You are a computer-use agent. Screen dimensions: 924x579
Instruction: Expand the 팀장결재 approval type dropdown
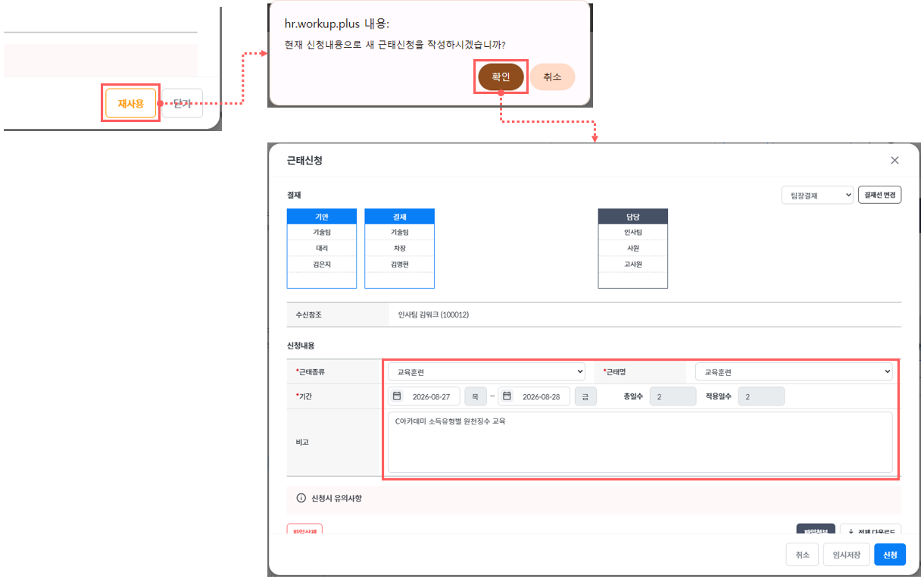(817, 195)
